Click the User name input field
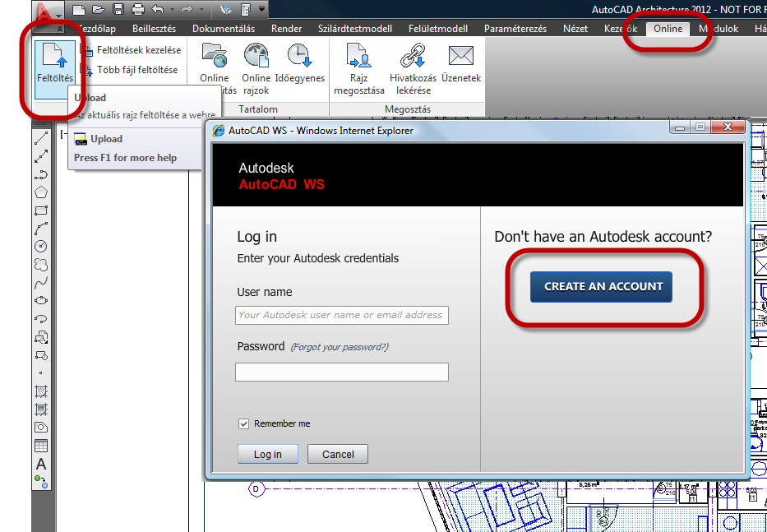 pyautogui.click(x=342, y=315)
